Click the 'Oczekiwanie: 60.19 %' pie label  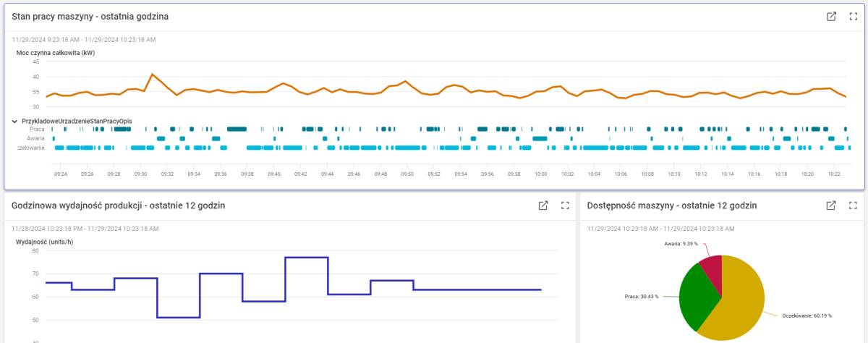tap(807, 316)
